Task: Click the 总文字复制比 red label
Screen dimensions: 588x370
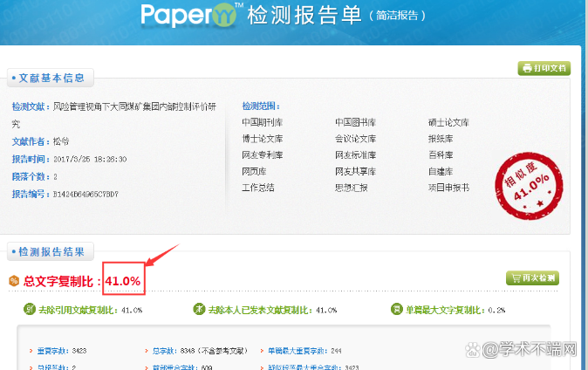Action: 62,281
